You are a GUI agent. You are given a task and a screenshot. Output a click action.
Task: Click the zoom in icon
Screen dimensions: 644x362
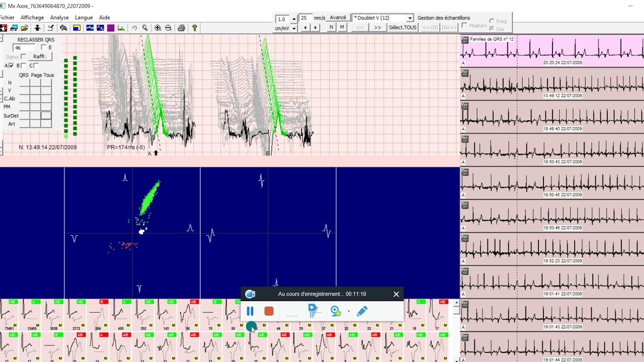157,28
